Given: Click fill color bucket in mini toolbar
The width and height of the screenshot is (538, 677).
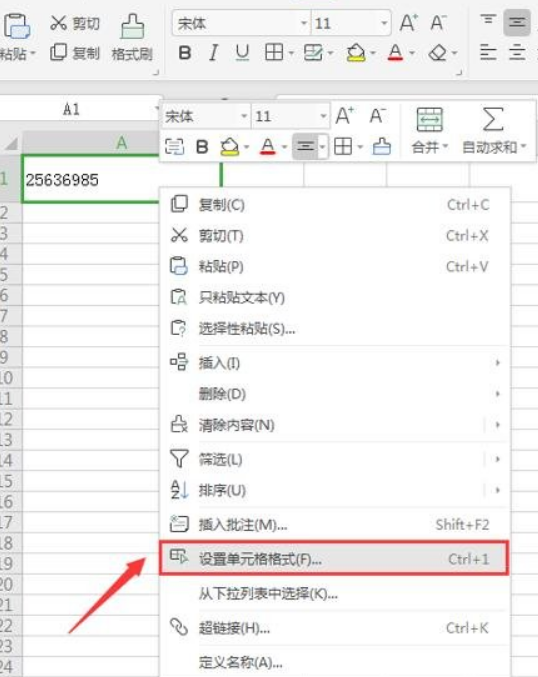Looking at the screenshot, I should pyautogui.click(x=230, y=147).
